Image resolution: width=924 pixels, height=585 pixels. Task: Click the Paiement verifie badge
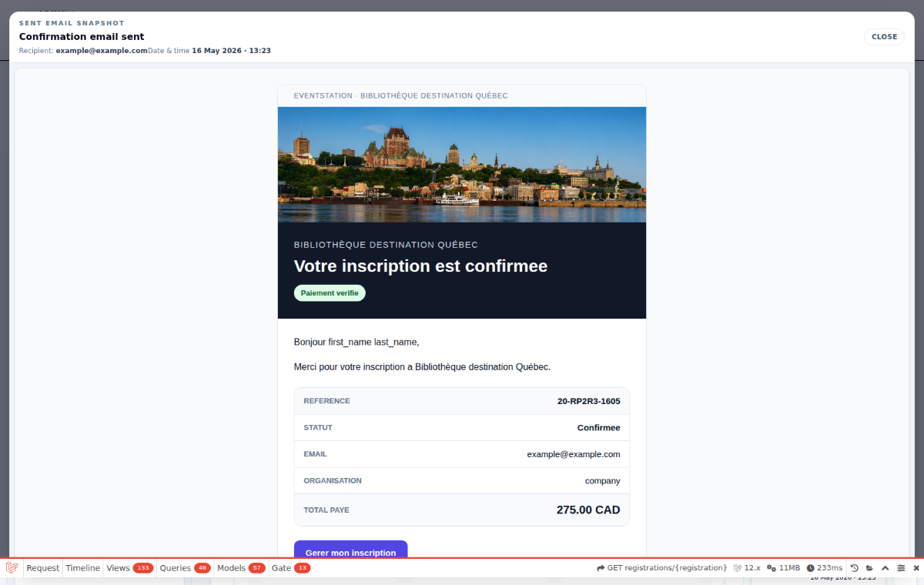pyautogui.click(x=330, y=293)
